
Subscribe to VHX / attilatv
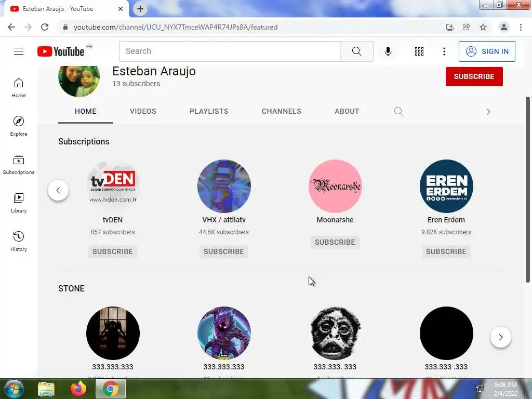223,251
